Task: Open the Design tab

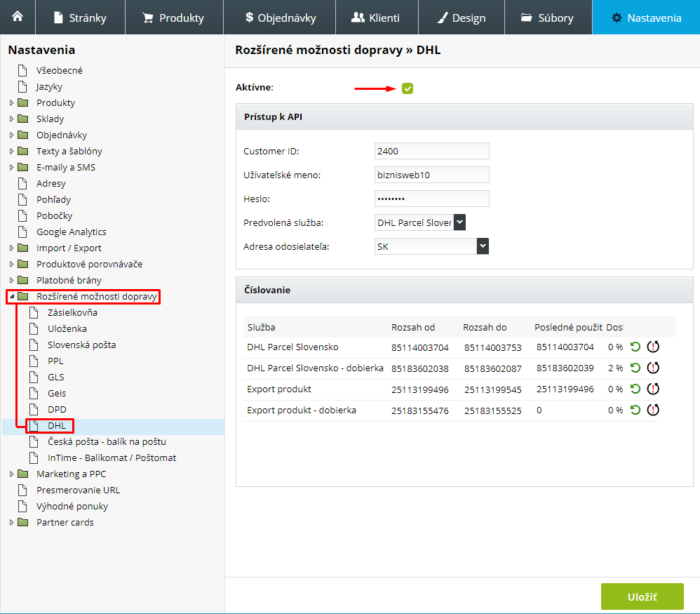Action: click(x=461, y=18)
